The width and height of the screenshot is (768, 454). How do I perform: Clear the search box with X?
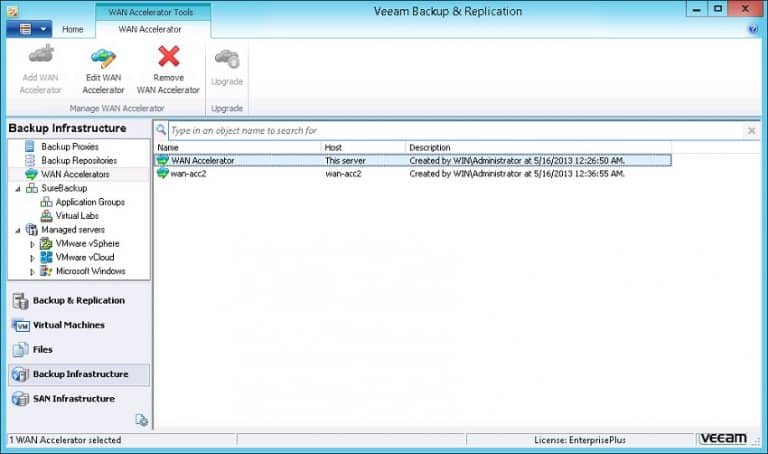(751, 131)
